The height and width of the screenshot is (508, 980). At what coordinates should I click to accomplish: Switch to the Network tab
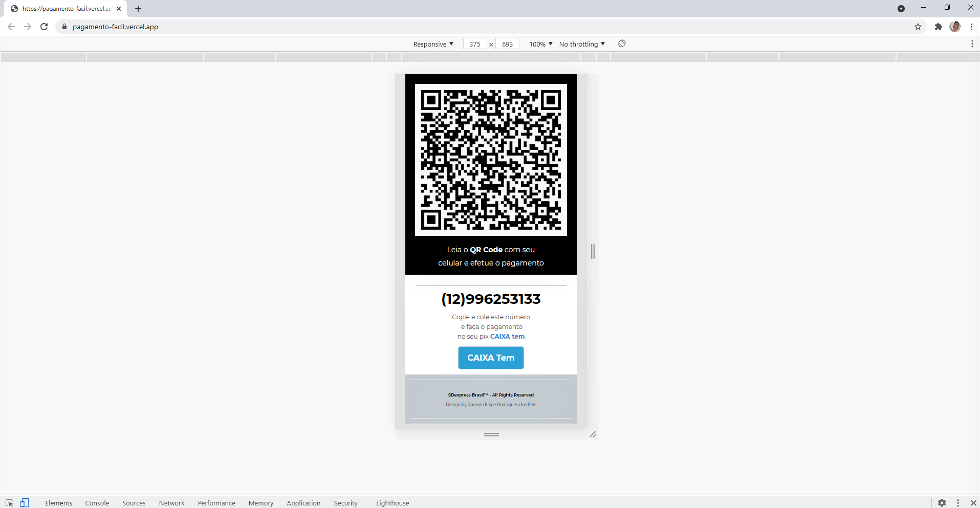tap(172, 503)
